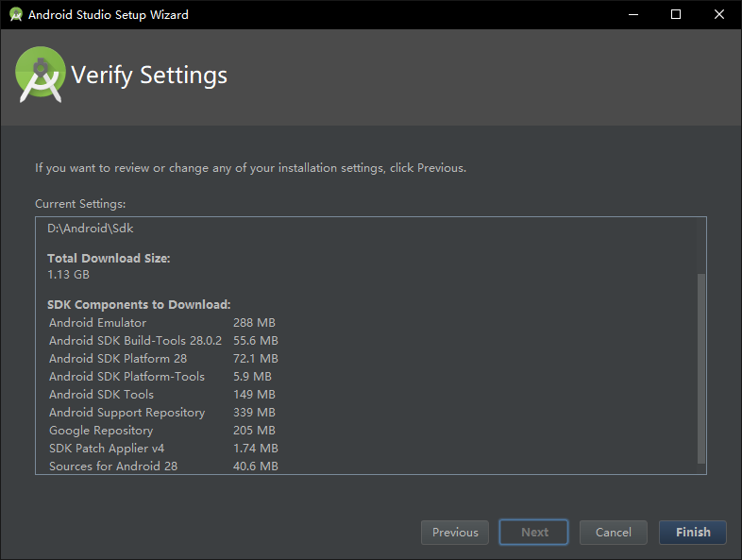Select the Sources for Android 28 row
The height and width of the screenshot is (560, 742).
pyautogui.click(x=163, y=467)
